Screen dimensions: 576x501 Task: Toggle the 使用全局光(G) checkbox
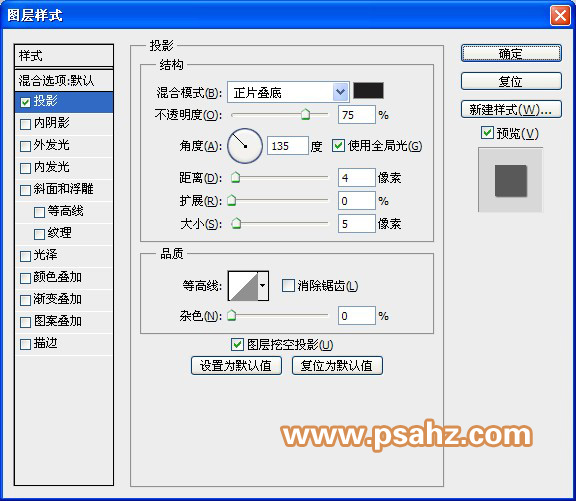coord(338,145)
